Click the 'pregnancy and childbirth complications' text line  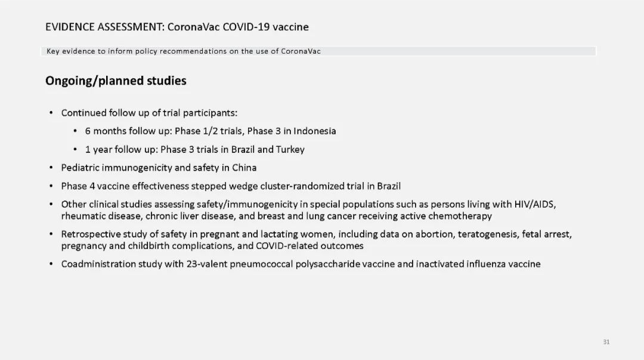pyautogui.click(x=212, y=245)
